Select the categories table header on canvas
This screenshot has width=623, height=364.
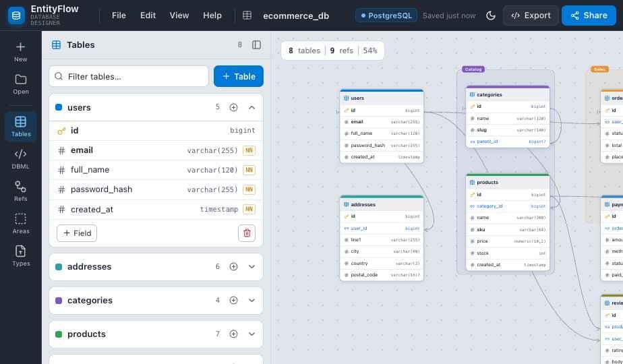click(x=508, y=94)
